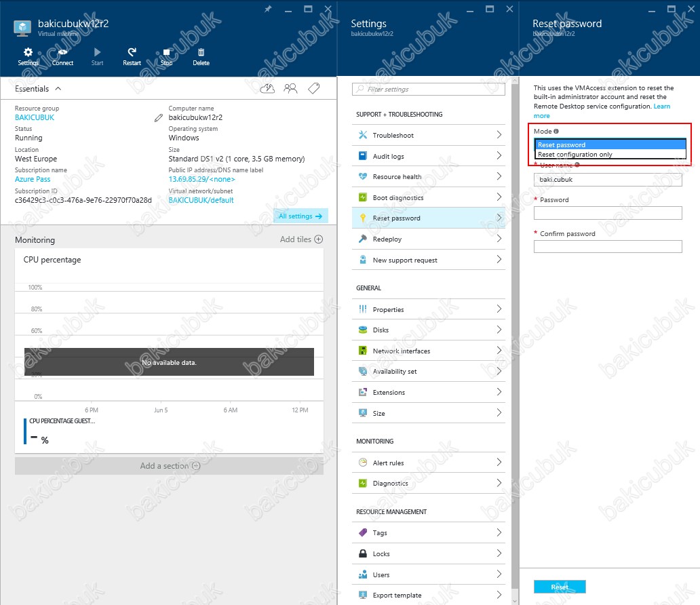The image size is (700, 605).
Task: Click the Diagnostics icon under Monitoring
Action: point(363,483)
